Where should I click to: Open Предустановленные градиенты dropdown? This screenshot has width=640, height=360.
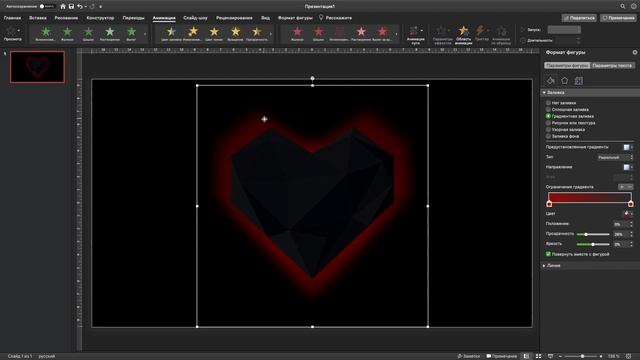click(628, 147)
